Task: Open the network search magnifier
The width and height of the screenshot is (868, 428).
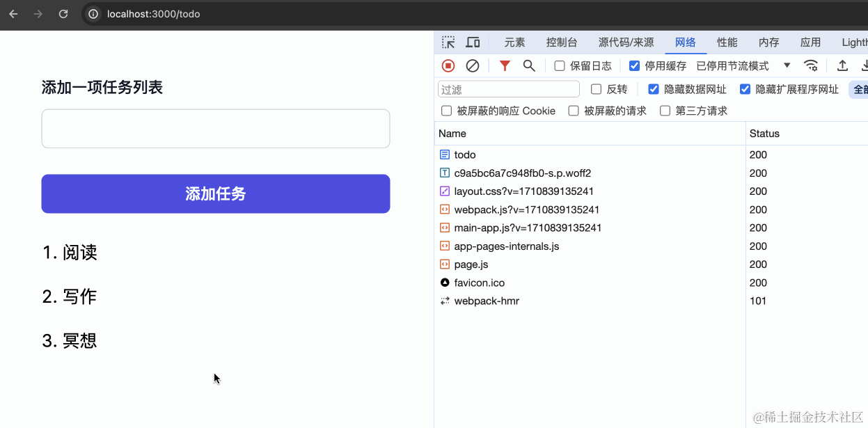Action: 529,65
